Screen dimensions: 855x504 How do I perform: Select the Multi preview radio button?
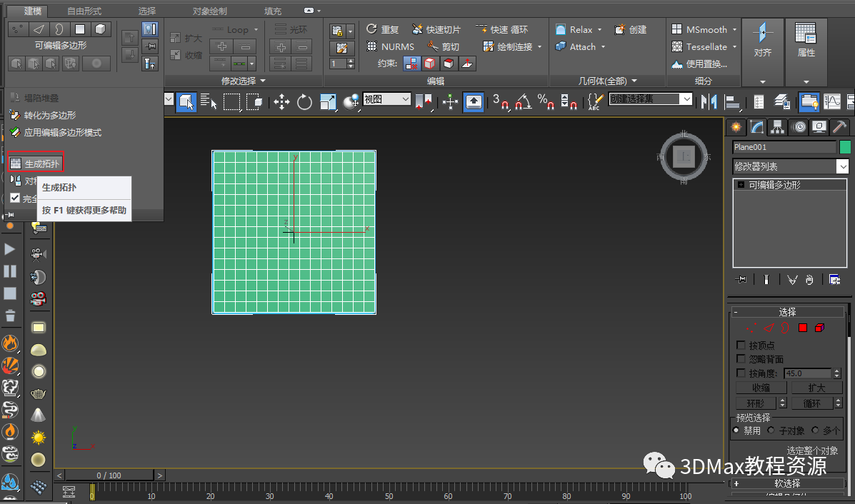click(815, 430)
